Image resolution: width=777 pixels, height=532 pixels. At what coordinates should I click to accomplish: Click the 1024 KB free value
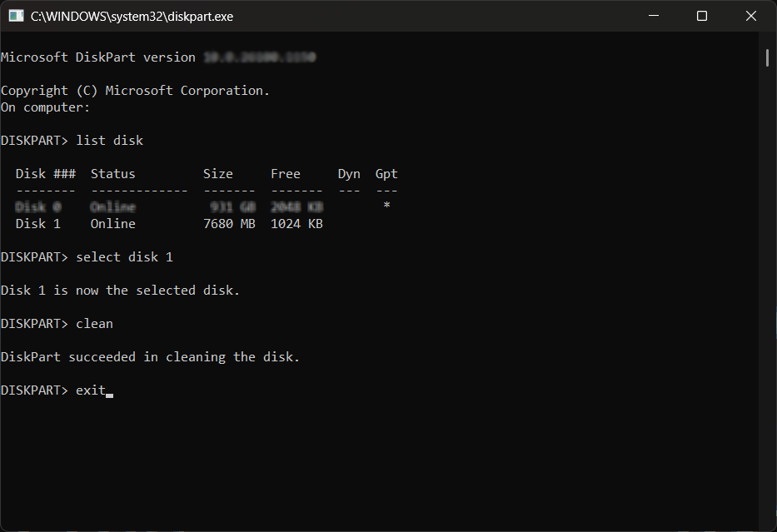tap(296, 224)
